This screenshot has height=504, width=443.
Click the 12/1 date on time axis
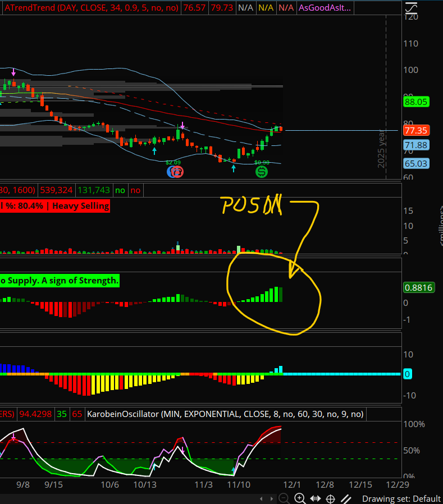pyautogui.click(x=290, y=484)
